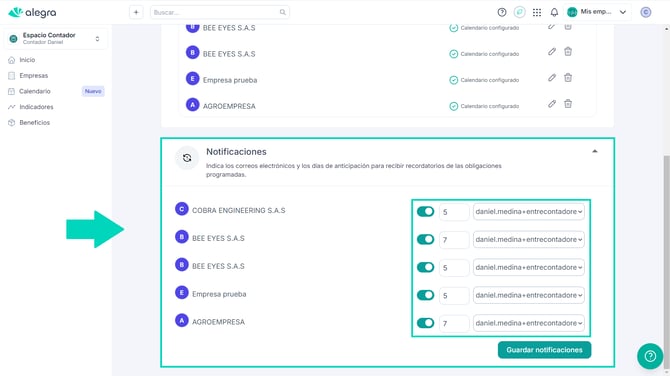Click Empresa prueba avatar in notifications list
This screenshot has height=376, width=670.
pyautogui.click(x=182, y=293)
